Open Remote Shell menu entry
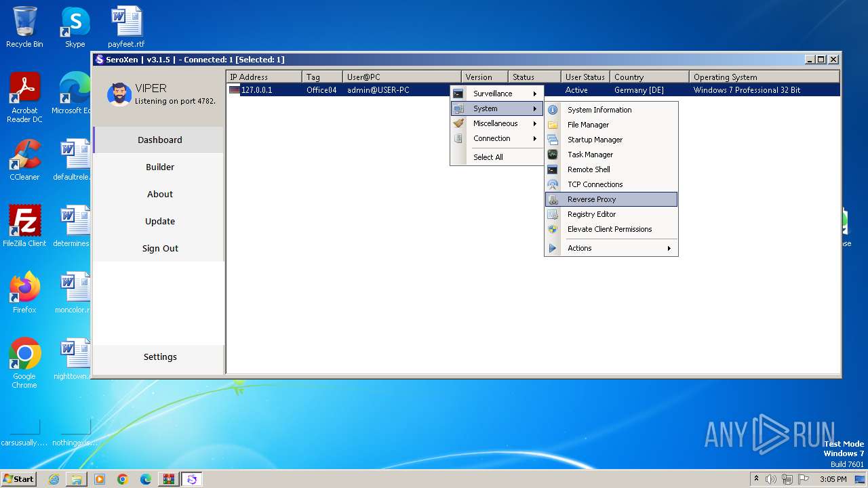 click(611, 169)
